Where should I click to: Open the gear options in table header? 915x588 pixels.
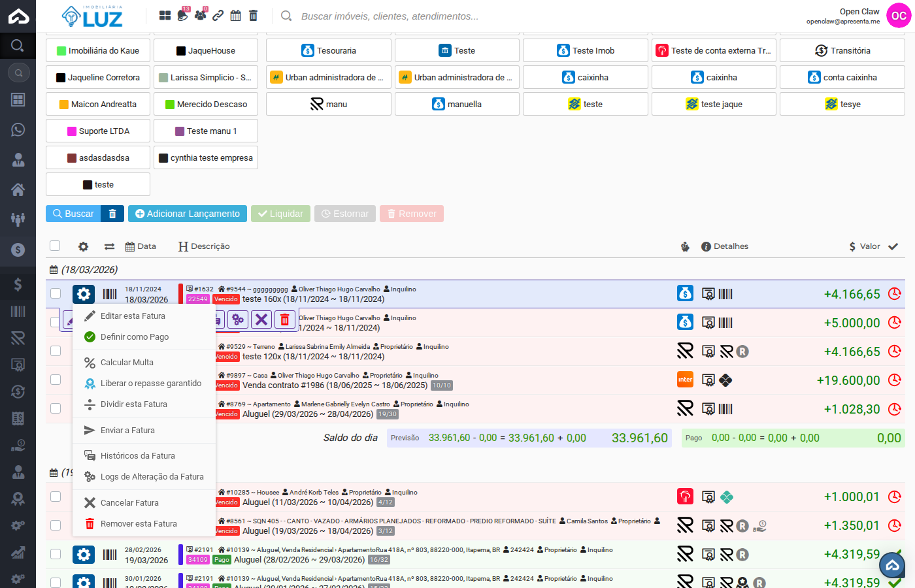[x=83, y=246]
